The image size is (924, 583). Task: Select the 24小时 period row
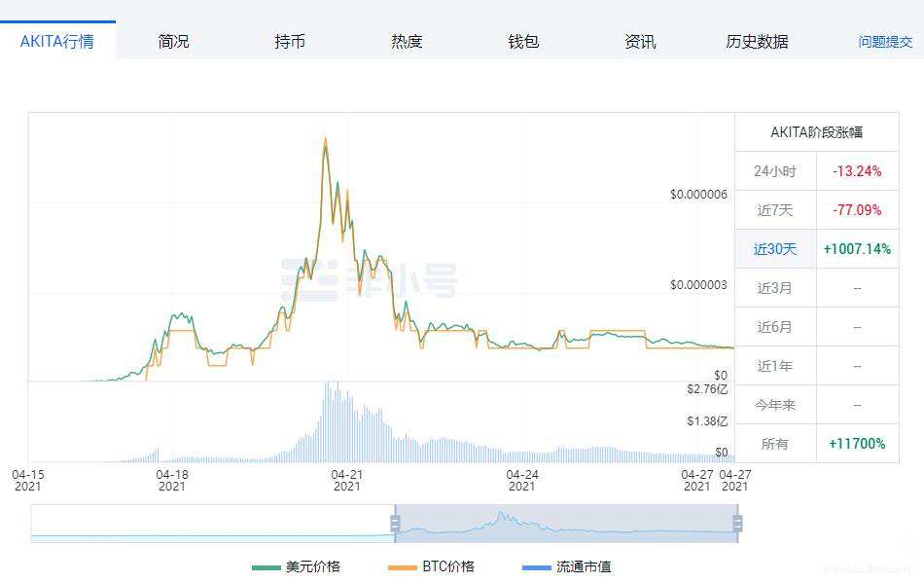coord(774,171)
